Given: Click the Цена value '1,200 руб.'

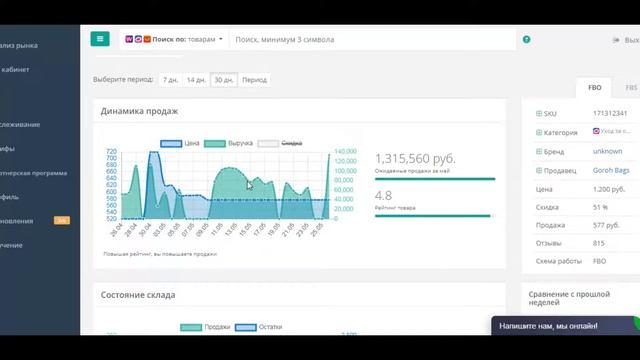Looking at the screenshot, I should pyautogui.click(x=609, y=189).
